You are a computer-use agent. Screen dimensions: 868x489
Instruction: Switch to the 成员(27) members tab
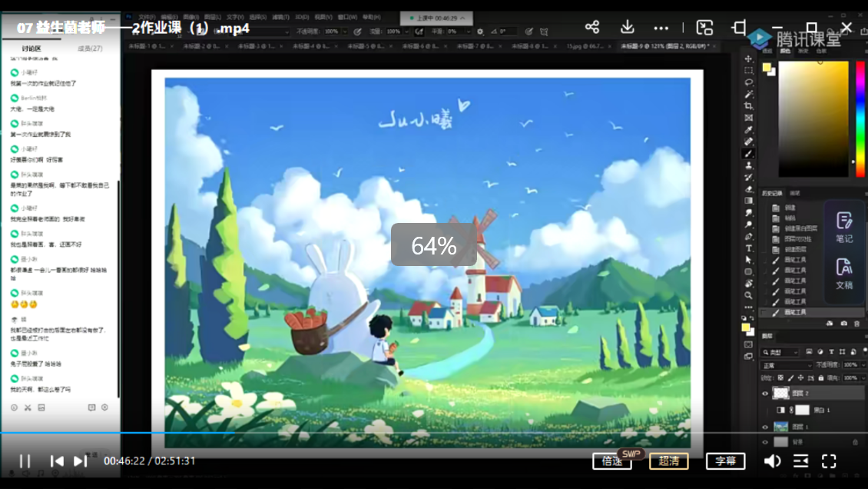90,48
